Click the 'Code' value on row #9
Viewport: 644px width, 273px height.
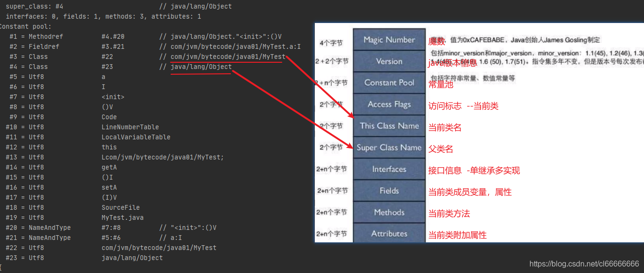(x=109, y=117)
